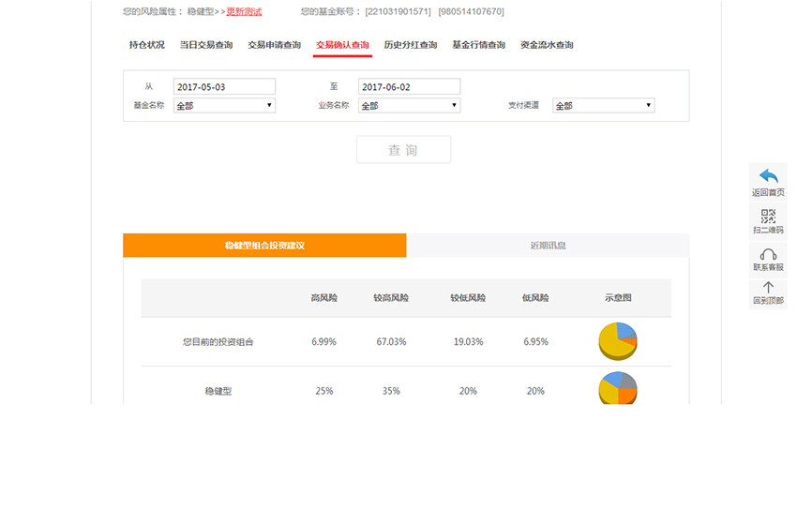The width and height of the screenshot is (812, 509).
Task: Open the 当日交易查询 tab
Action: point(206,45)
